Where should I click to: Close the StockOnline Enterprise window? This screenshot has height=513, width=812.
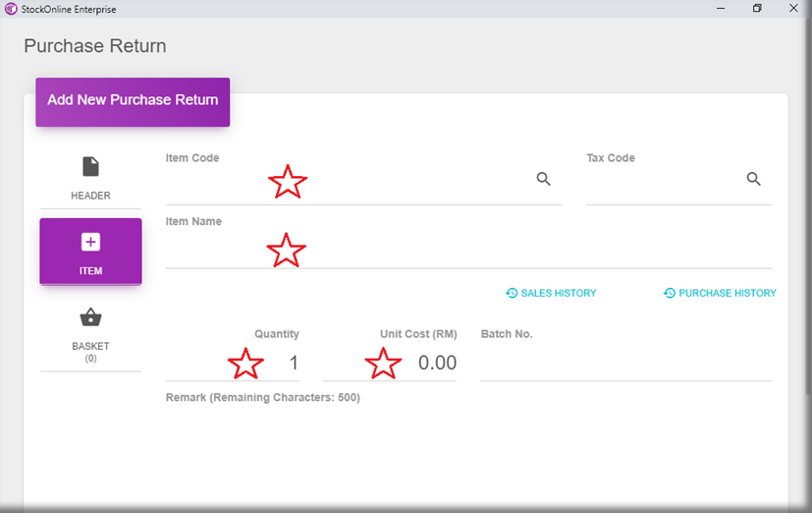793,9
